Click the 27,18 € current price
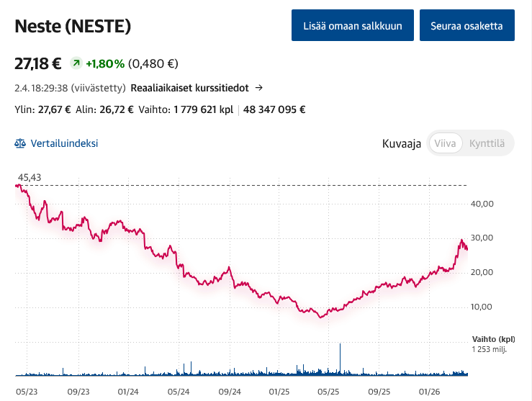Viewport: 532px width, 401px height. (x=38, y=63)
